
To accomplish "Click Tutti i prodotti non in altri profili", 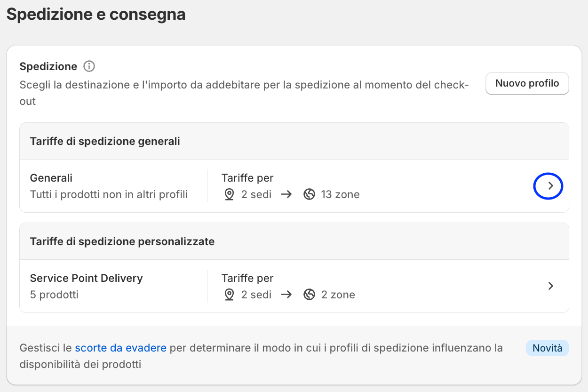I will (x=109, y=194).
